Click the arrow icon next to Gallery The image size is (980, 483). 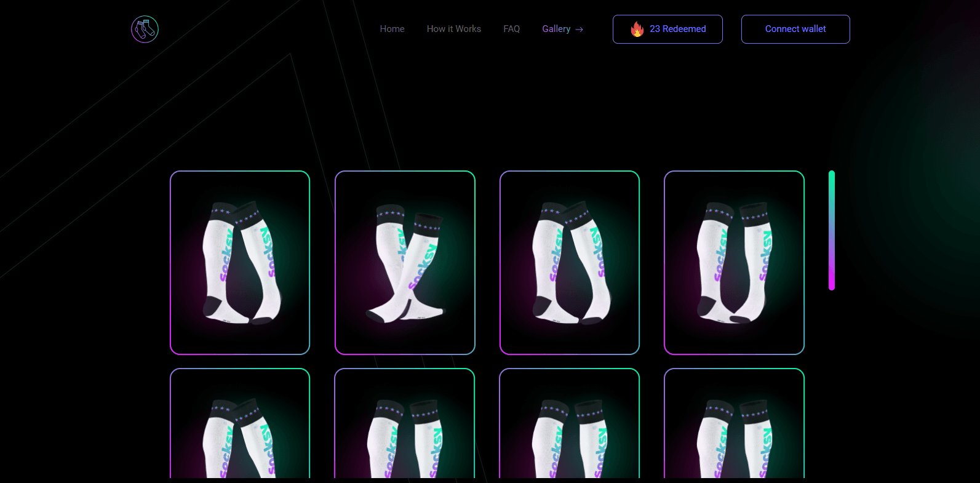pyautogui.click(x=579, y=30)
